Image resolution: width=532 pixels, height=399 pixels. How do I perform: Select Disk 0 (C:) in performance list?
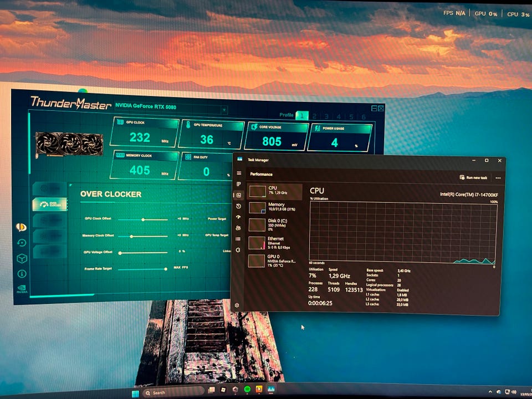pyautogui.click(x=274, y=225)
